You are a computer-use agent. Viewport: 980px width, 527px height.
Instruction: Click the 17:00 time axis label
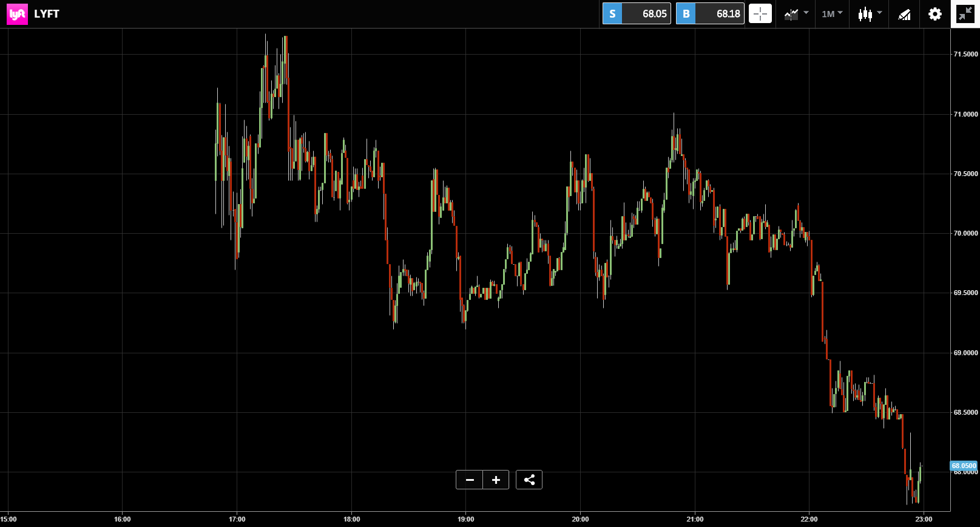(x=237, y=519)
